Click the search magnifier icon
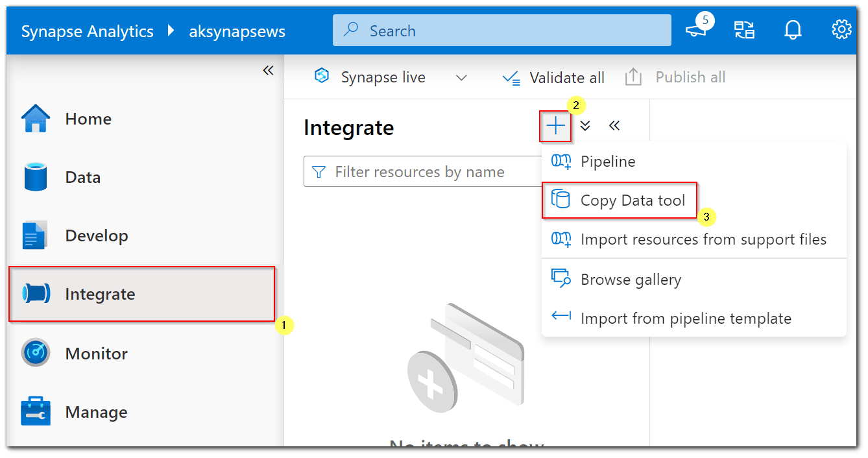Screen dimensions: 868x458 tap(352, 30)
